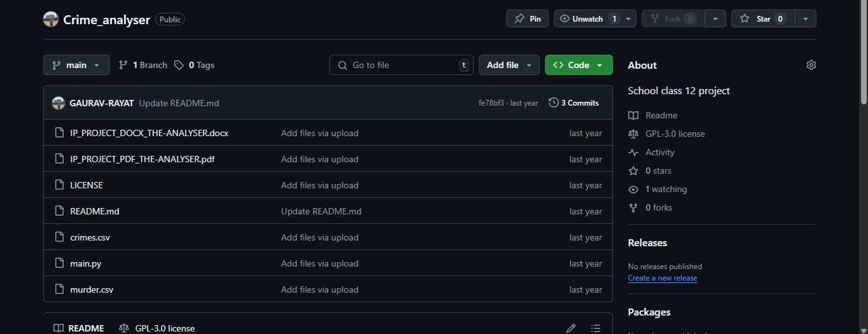The image size is (868, 334).
Task: Open commit hash fe78bf3
Action: 491,103
